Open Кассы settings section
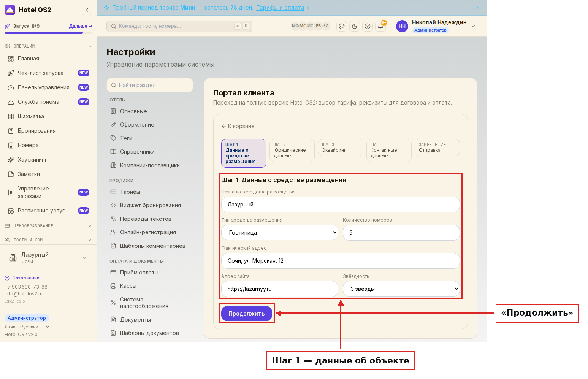The image size is (588, 379). pos(150,286)
